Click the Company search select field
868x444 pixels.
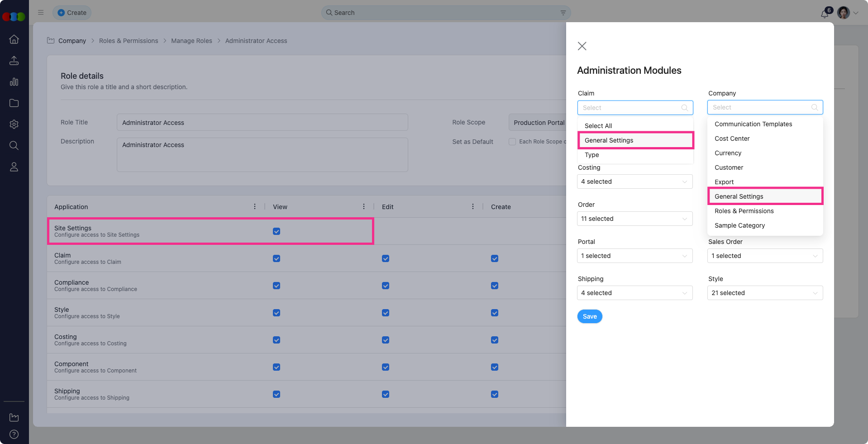click(x=760, y=107)
